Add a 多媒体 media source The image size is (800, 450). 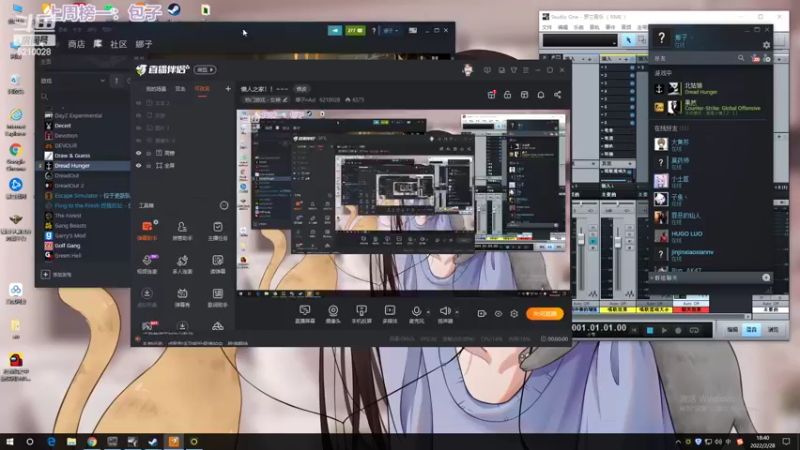[x=390, y=314]
